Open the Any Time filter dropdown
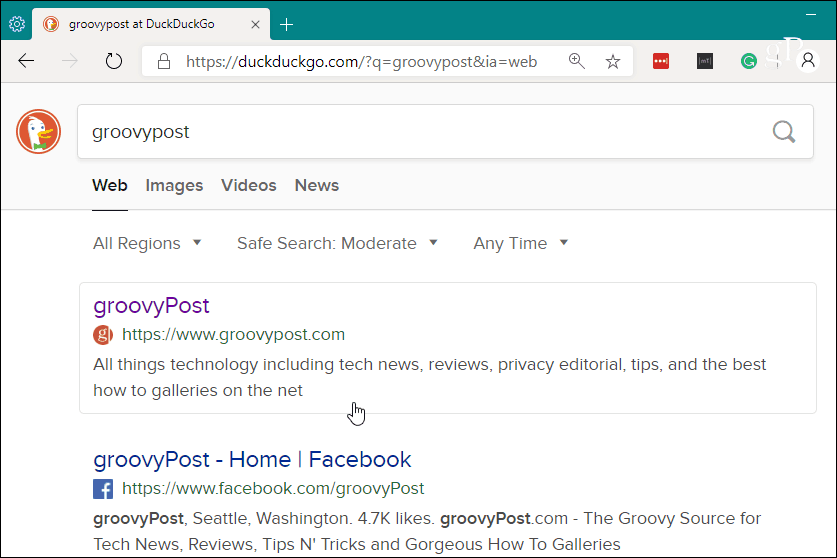This screenshot has height=558, width=837. click(x=520, y=243)
